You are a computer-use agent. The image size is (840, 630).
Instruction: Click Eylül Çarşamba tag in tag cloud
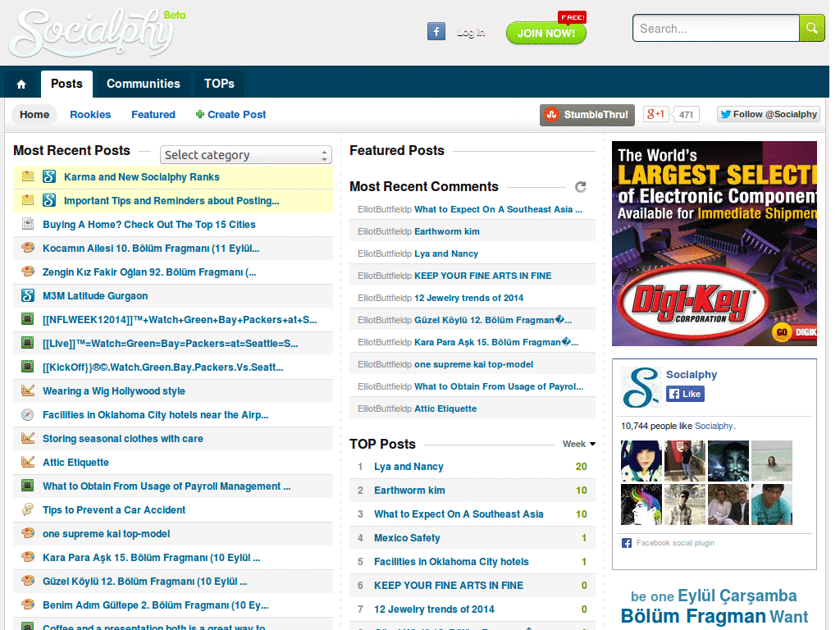(737, 596)
